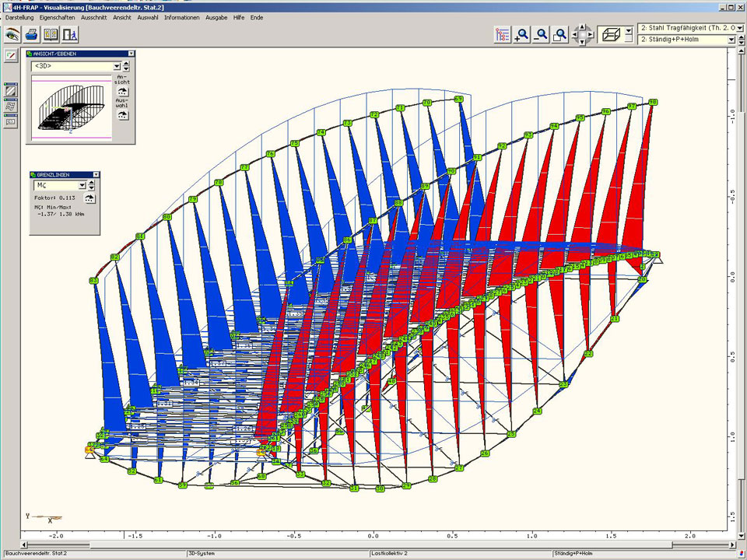The image size is (747, 560).
Task: Expand the Ständig+P+Holm load case dropdown
Action: point(731,40)
